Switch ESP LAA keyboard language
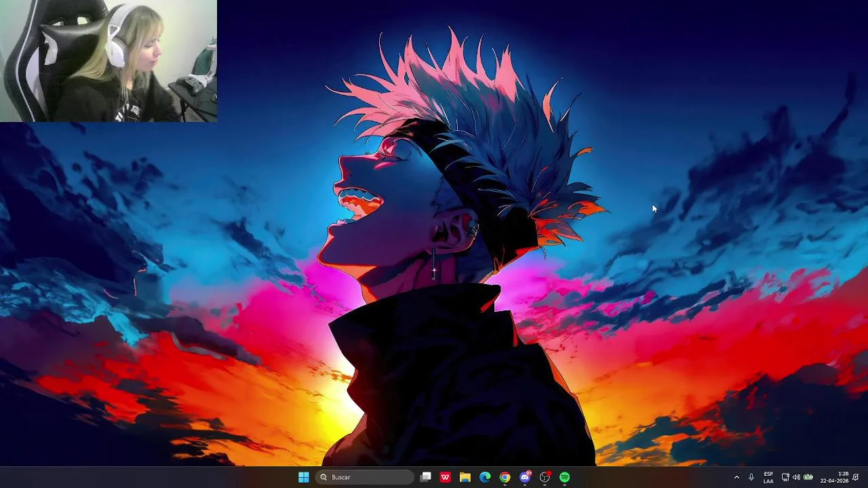Image resolution: width=868 pixels, height=488 pixels. pos(768,477)
